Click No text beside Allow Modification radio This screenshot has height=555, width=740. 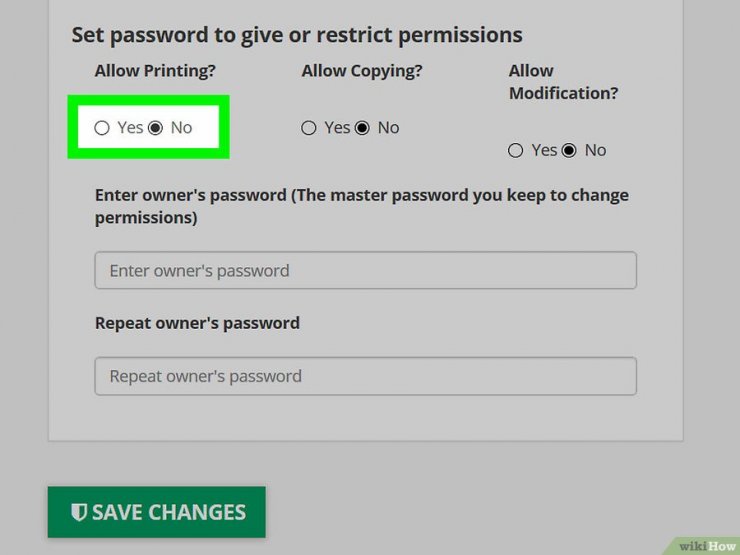coord(596,151)
